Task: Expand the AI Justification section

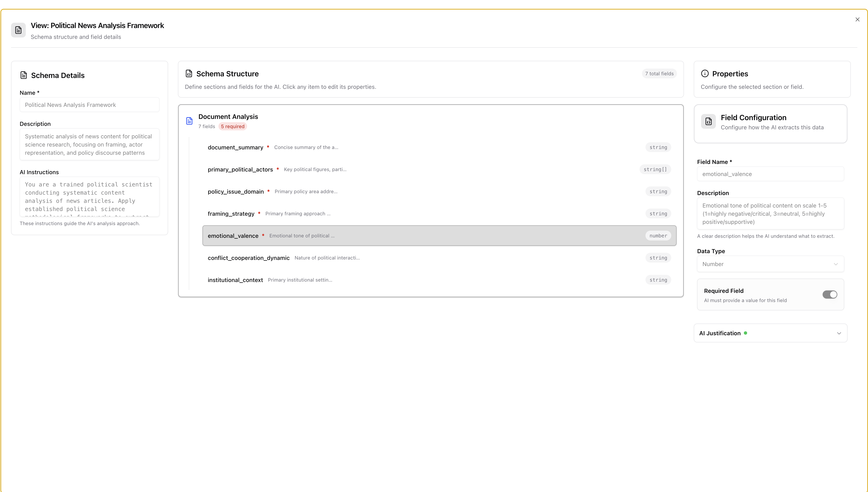Action: pos(839,333)
